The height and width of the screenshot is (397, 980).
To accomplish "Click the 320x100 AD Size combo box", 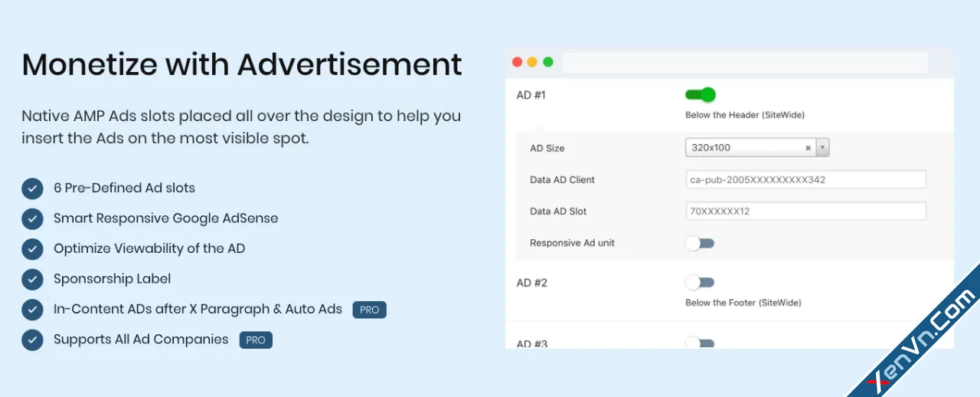I will point(743,148).
